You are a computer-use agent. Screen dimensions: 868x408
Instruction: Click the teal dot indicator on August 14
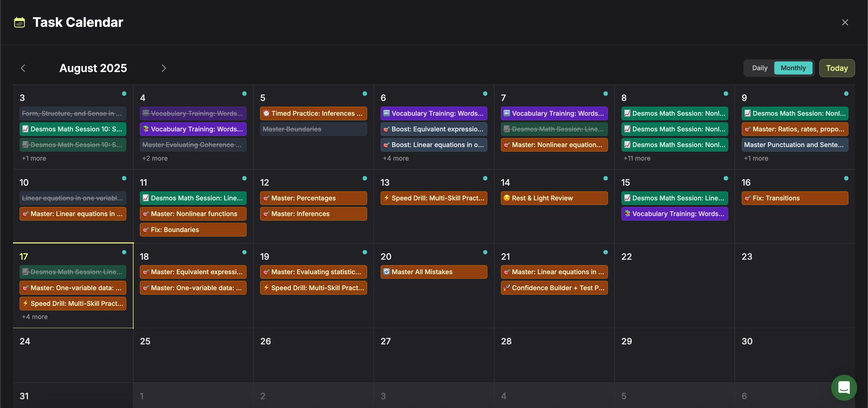click(605, 178)
